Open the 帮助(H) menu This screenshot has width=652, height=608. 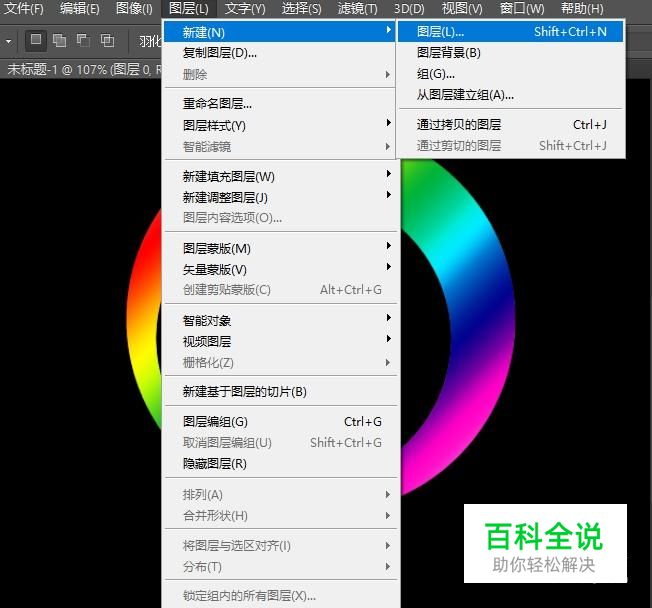coord(582,8)
